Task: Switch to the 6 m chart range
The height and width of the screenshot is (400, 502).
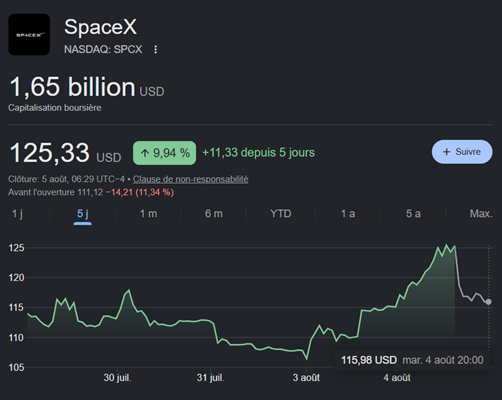Action: [x=214, y=214]
